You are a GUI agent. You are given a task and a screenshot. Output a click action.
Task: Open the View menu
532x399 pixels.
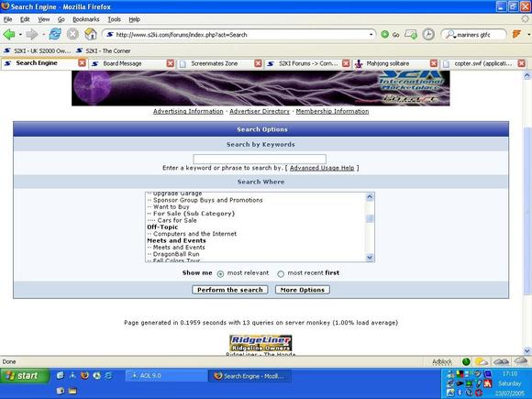(x=43, y=19)
